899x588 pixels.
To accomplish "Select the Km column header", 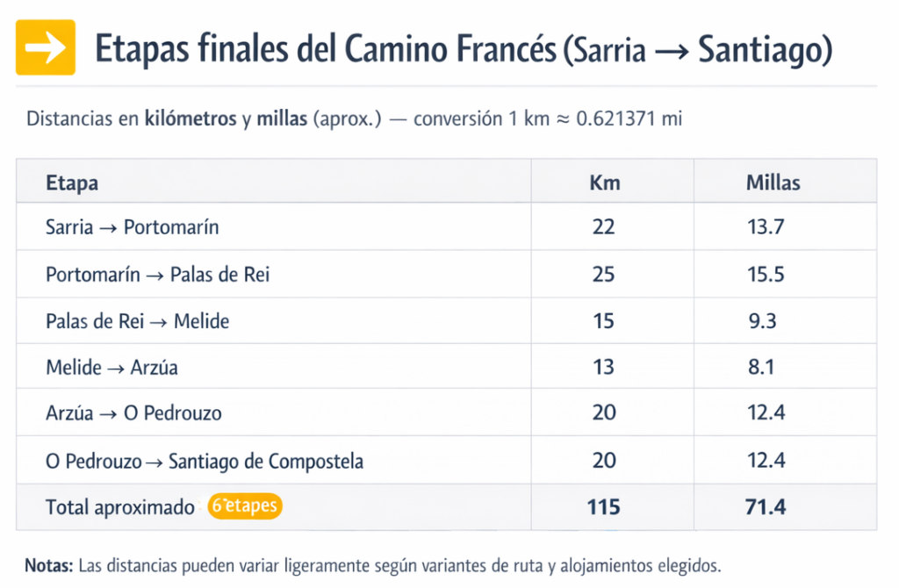I will pyautogui.click(x=604, y=183).
